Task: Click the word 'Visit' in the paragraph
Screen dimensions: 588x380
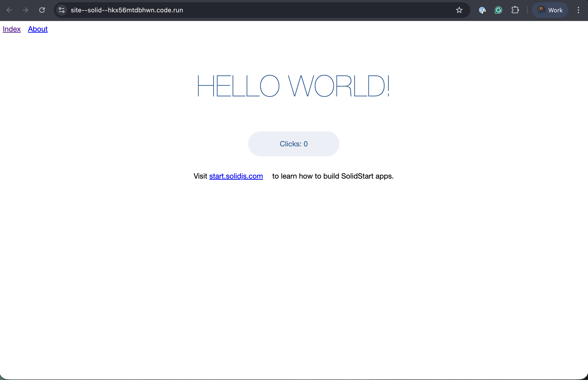Action: pos(200,176)
